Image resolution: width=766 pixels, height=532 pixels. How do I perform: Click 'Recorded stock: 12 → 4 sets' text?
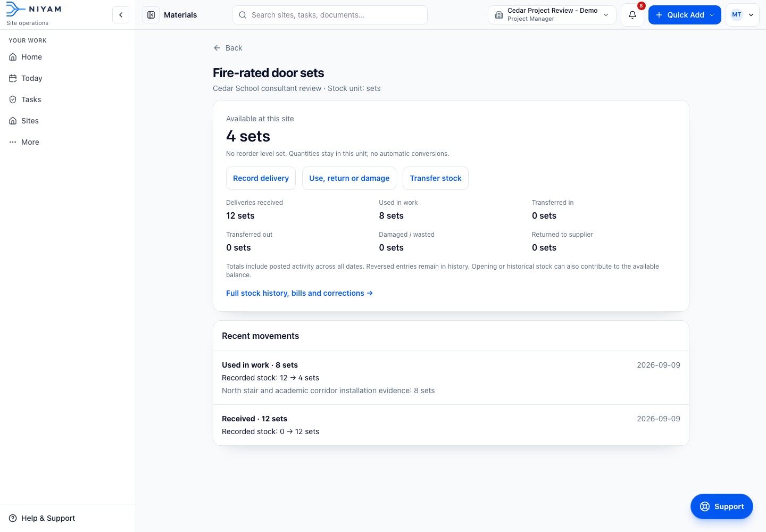pos(270,378)
